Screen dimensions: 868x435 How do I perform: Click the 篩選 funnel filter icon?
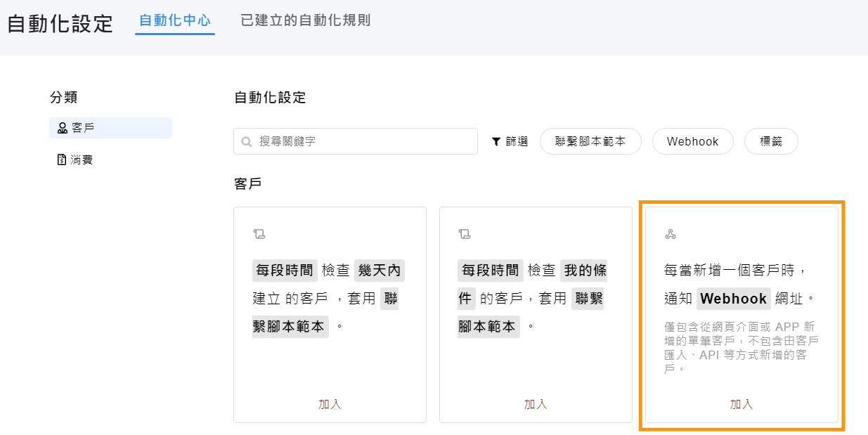[x=496, y=141]
